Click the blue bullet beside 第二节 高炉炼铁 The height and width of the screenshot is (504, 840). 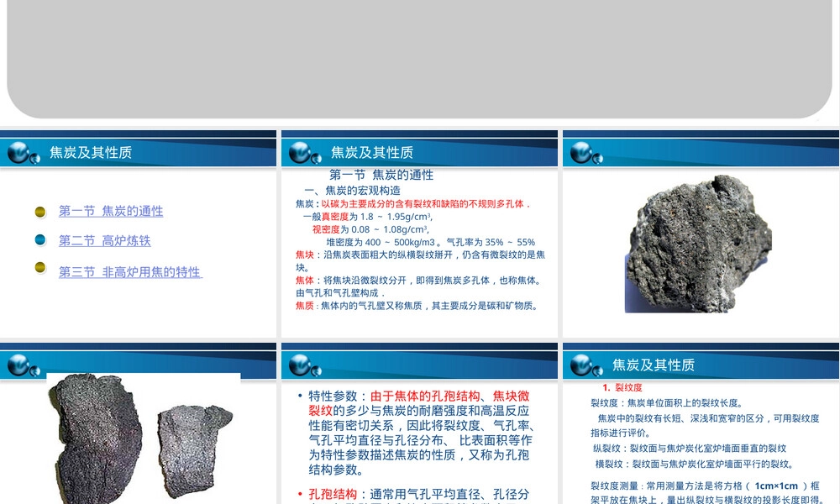(x=40, y=239)
